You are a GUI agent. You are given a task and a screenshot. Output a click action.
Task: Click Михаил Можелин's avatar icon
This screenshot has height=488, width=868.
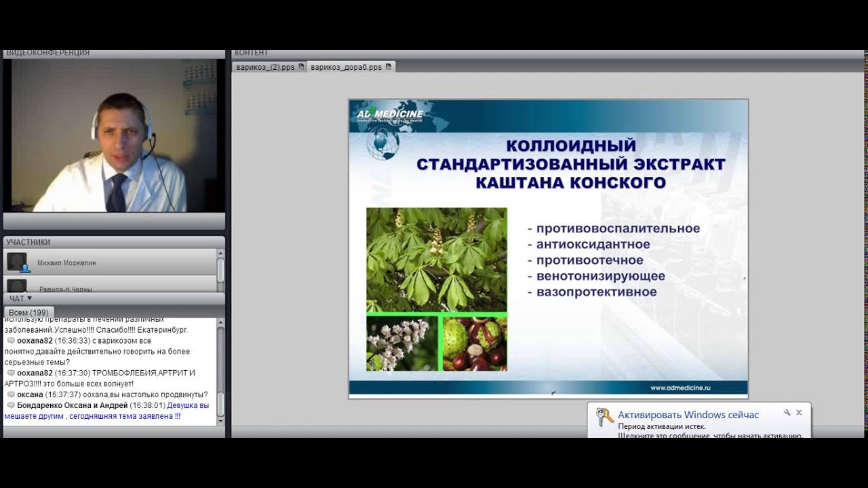(x=18, y=262)
